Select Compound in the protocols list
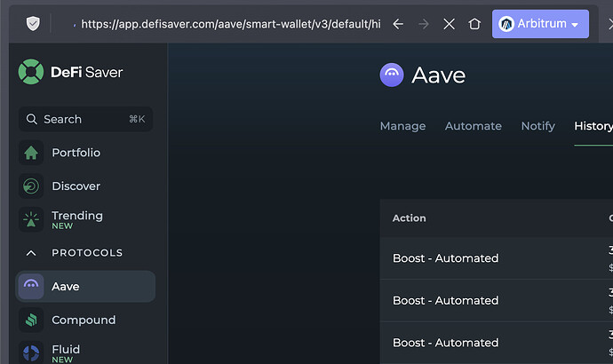Screen dimensions: 613x364 point(84,320)
